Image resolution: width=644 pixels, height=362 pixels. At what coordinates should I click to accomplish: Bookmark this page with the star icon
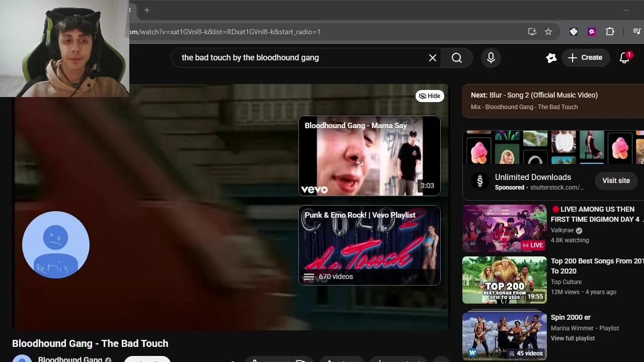tap(548, 32)
